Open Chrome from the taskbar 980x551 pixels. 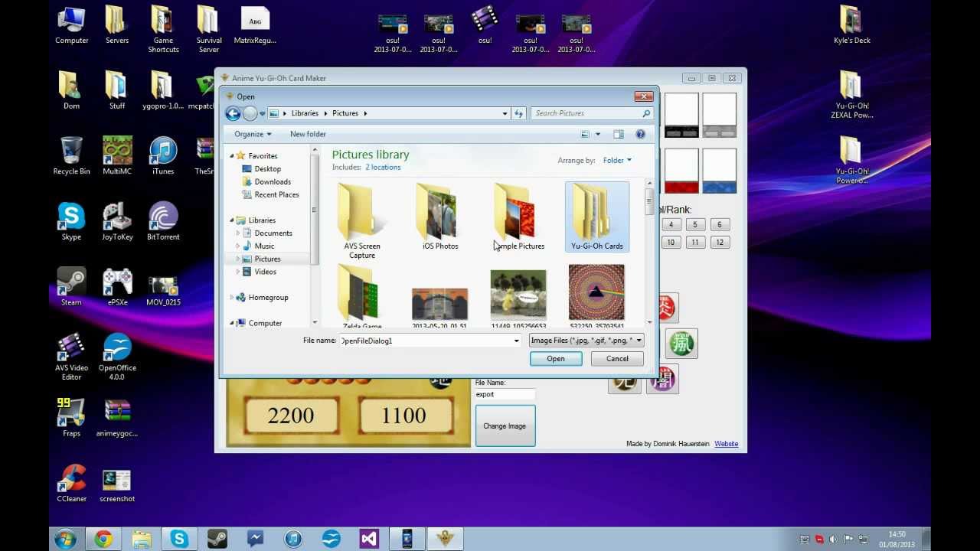click(x=103, y=539)
